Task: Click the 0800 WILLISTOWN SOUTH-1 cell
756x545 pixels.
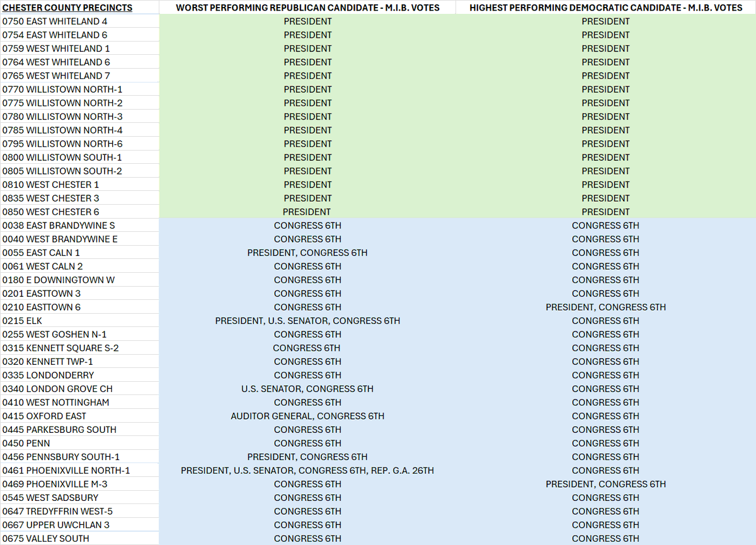Action: click(79, 158)
